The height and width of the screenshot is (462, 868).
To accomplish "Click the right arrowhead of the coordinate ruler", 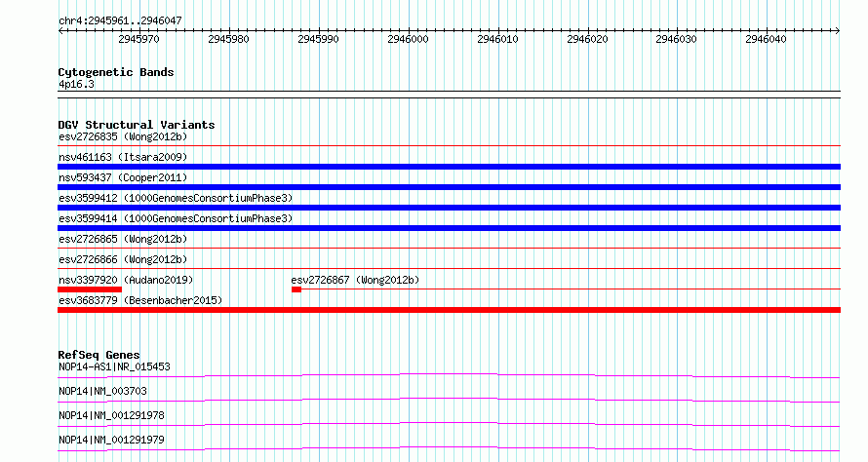I will pos(838,30).
